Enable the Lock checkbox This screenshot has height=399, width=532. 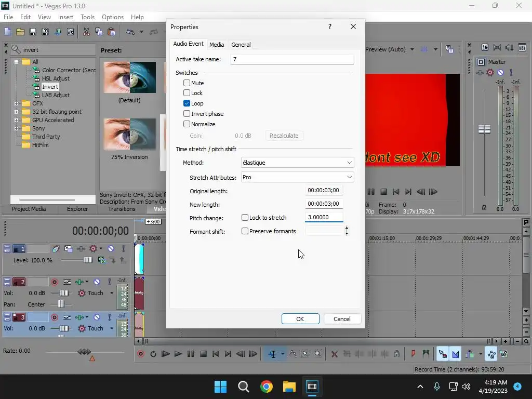187,93
